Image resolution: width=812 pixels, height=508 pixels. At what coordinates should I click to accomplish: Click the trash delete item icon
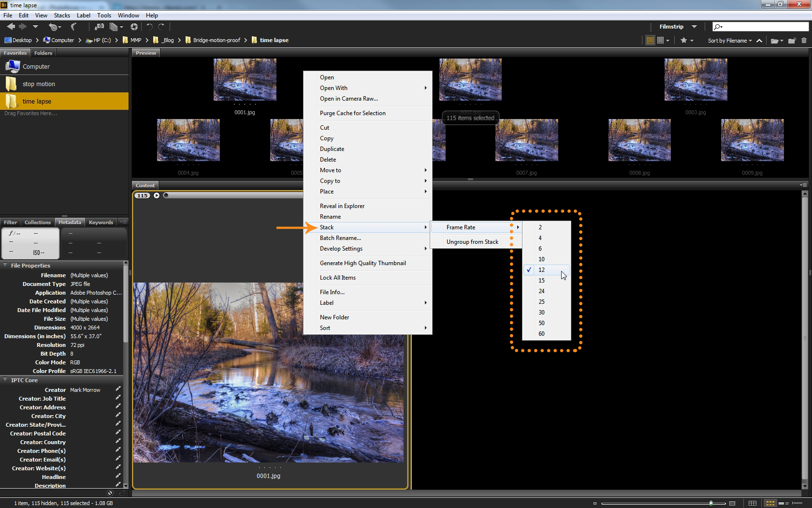(x=804, y=41)
